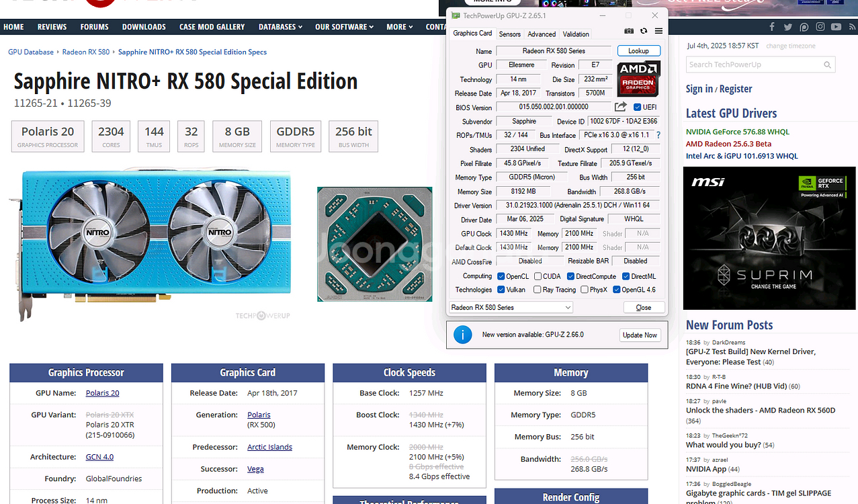Viewport: 858px width, 504px height.
Task: Click the change timezone link
Action: click(x=791, y=46)
